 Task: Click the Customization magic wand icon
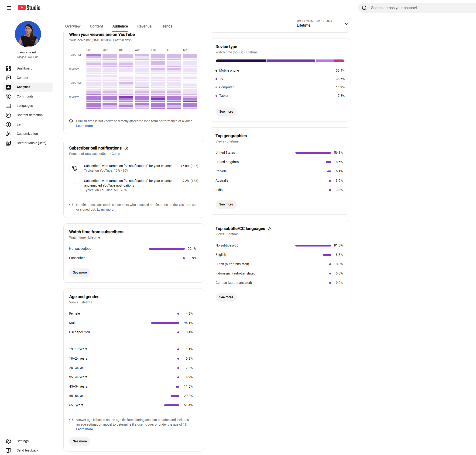coord(8,134)
